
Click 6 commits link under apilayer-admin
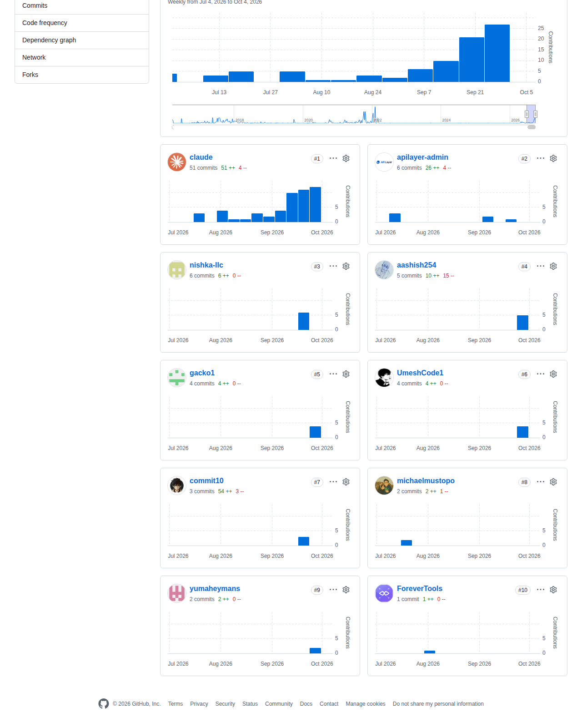(409, 168)
